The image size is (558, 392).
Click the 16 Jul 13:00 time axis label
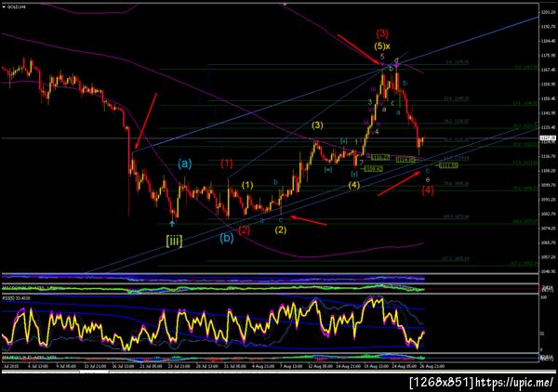123,366
